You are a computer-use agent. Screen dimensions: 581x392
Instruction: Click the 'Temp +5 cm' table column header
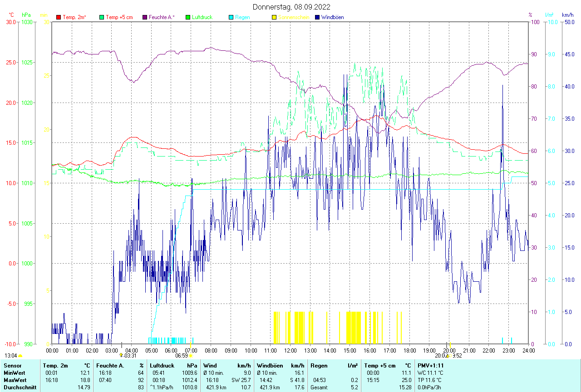point(379,365)
